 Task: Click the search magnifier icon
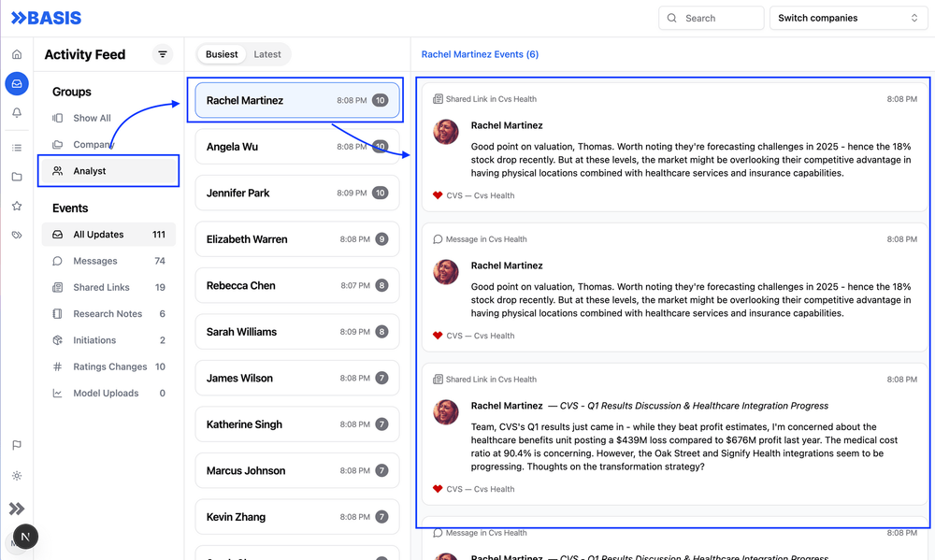(672, 18)
